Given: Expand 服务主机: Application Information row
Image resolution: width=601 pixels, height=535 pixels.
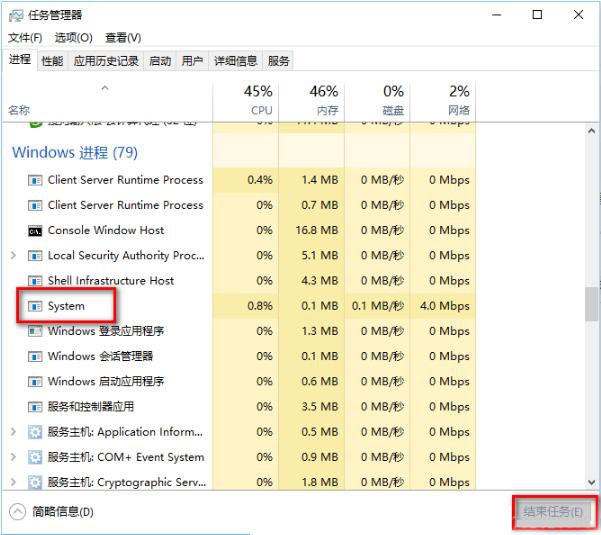Looking at the screenshot, I should (x=13, y=432).
